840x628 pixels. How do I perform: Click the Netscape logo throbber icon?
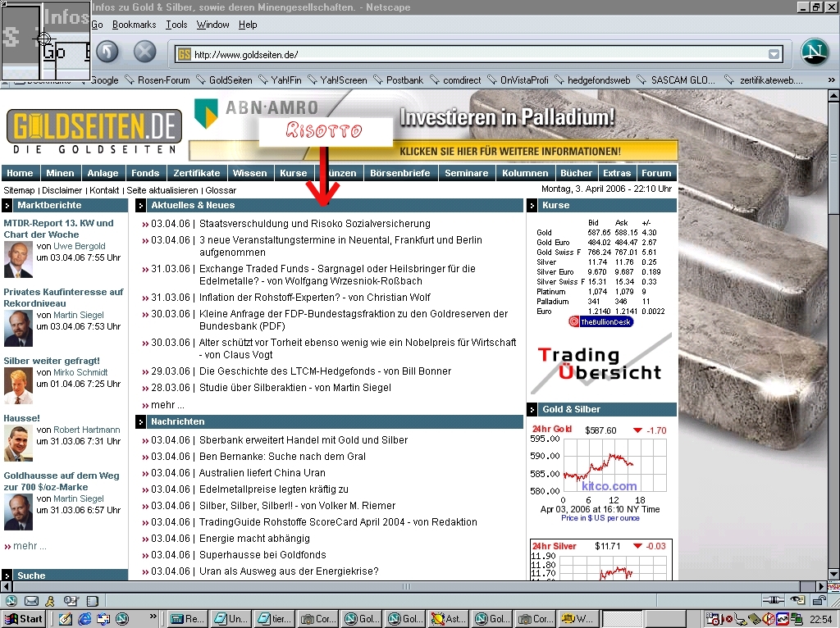click(x=814, y=53)
